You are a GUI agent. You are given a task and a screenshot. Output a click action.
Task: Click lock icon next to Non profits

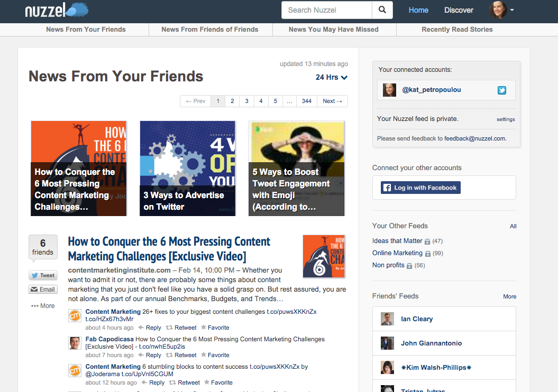(x=409, y=266)
